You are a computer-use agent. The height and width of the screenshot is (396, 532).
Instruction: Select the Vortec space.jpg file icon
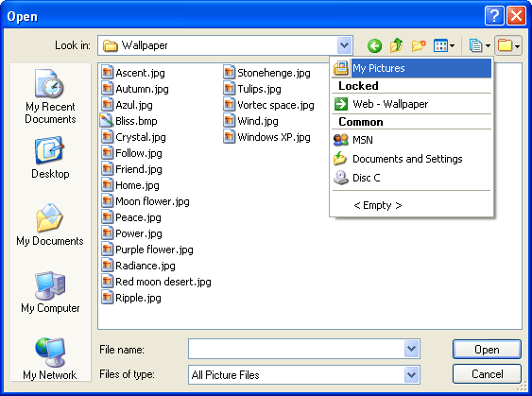[x=230, y=105]
